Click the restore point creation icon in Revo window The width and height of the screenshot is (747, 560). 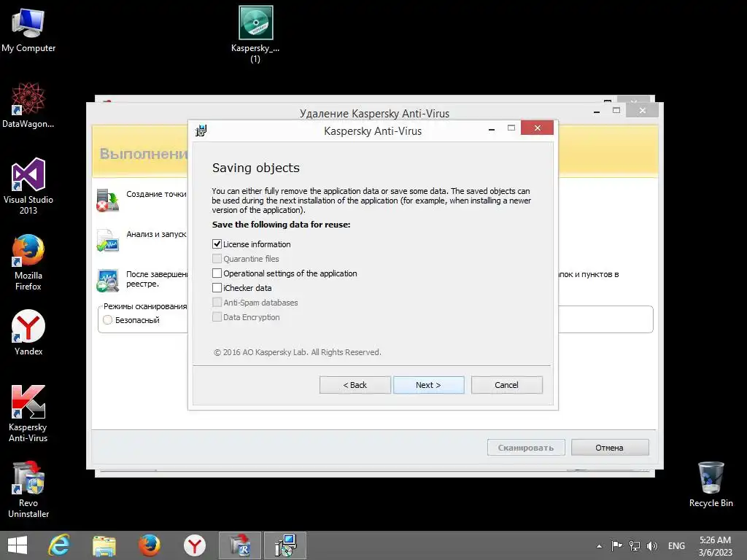pos(108,200)
